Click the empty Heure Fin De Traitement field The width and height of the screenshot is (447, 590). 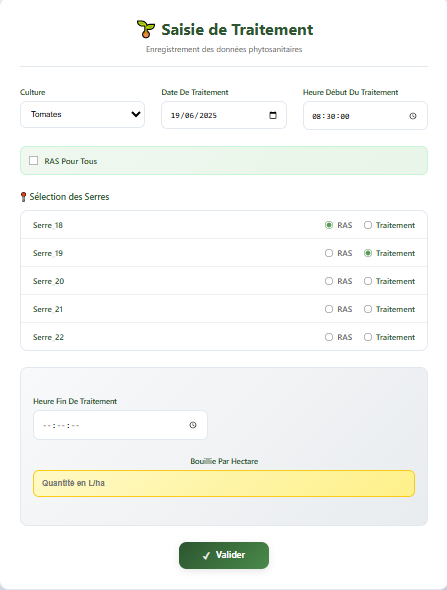(120, 425)
